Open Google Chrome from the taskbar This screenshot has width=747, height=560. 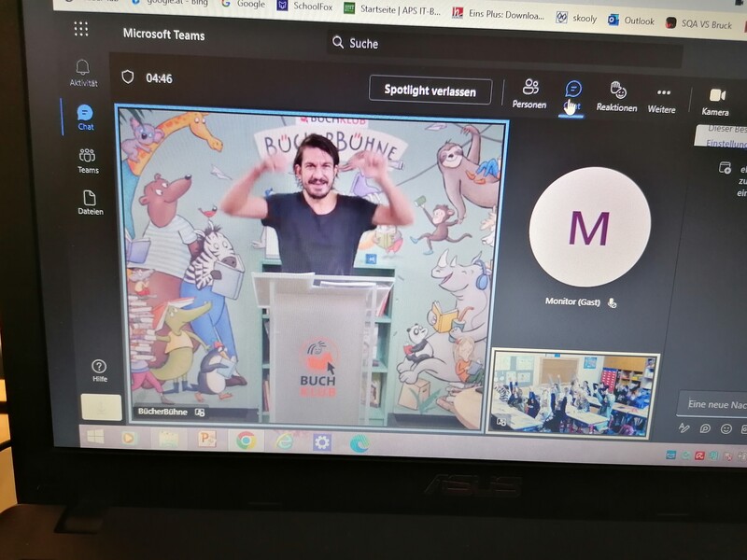(x=246, y=441)
